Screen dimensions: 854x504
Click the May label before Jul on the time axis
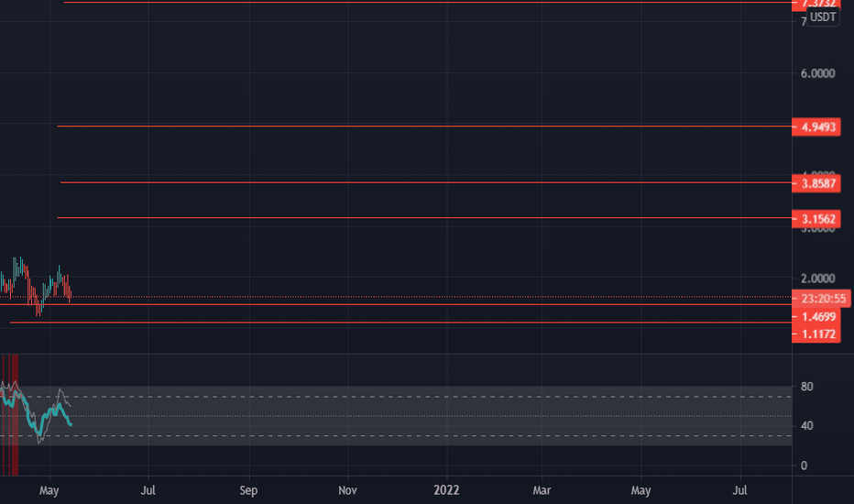point(49,490)
